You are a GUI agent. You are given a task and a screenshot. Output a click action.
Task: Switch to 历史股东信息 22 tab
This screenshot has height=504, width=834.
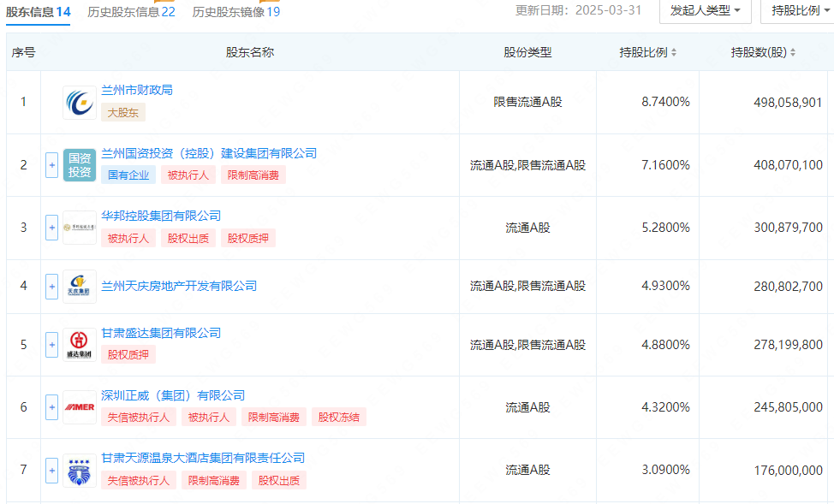click(x=131, y=12)
